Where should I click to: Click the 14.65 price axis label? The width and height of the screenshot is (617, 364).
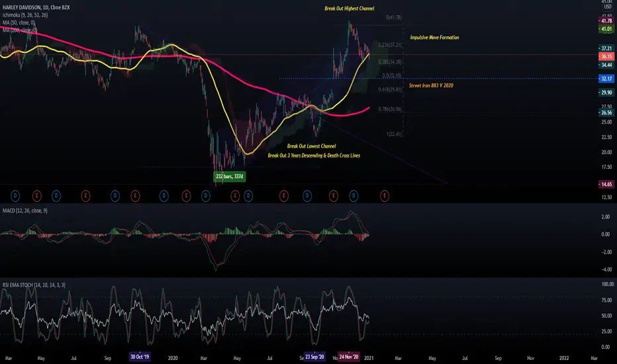(x=606, y=184)
